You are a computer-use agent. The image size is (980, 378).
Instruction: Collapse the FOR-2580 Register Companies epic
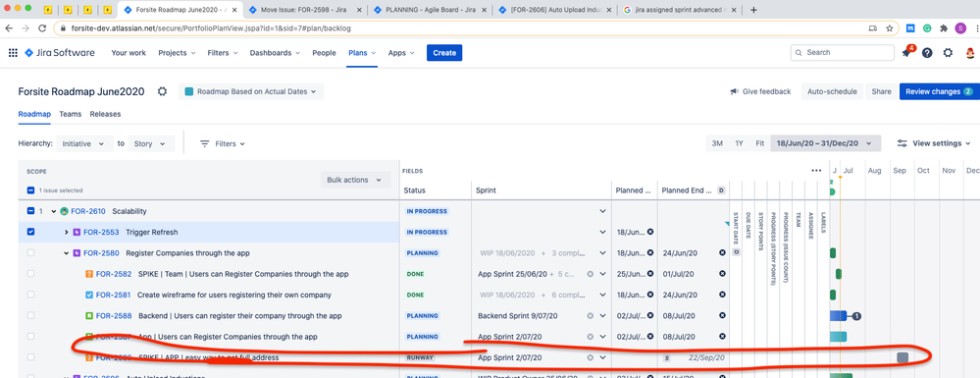(67, 253)
